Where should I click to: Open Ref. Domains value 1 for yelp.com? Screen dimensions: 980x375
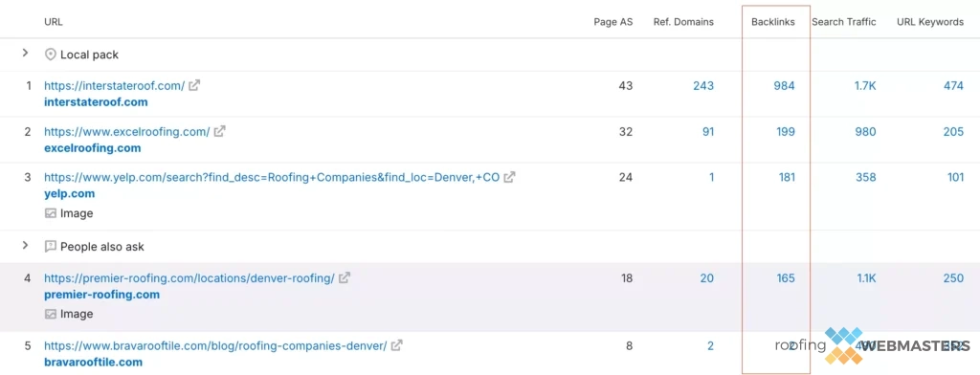711,178
